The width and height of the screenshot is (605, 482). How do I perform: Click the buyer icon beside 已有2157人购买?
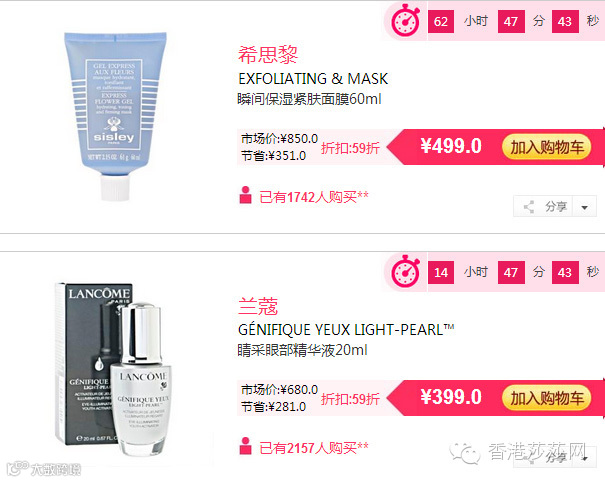pos(245,446)
